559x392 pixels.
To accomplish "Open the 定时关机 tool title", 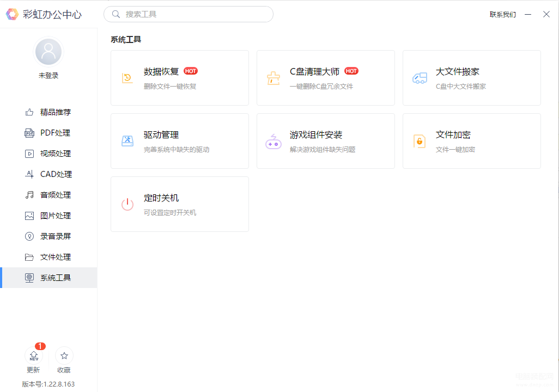I will click(161, 198).
